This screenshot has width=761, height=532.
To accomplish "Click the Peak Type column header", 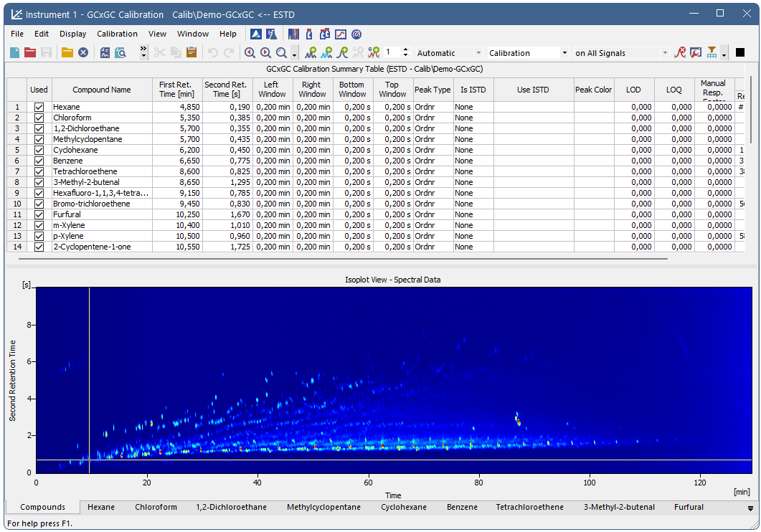I will 433,90.
